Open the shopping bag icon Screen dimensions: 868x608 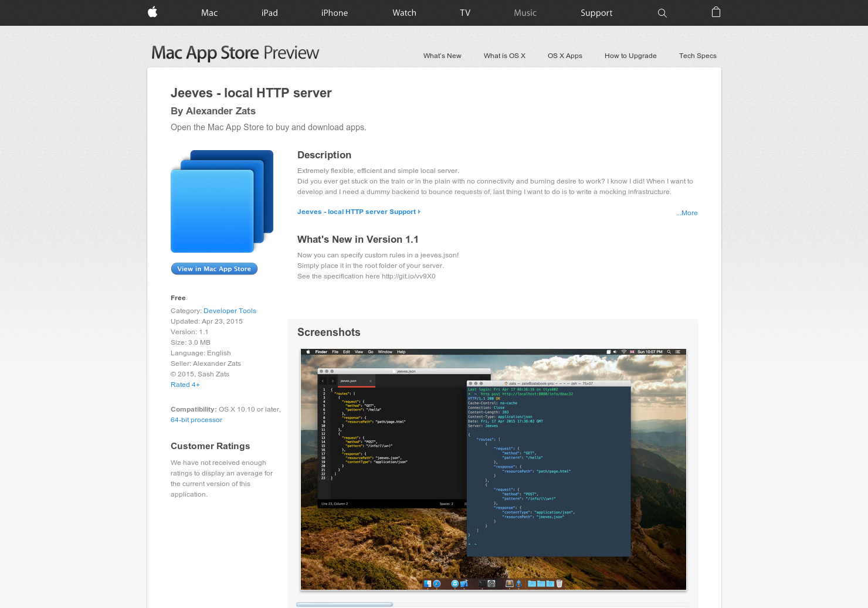click(x=716, y=12)
